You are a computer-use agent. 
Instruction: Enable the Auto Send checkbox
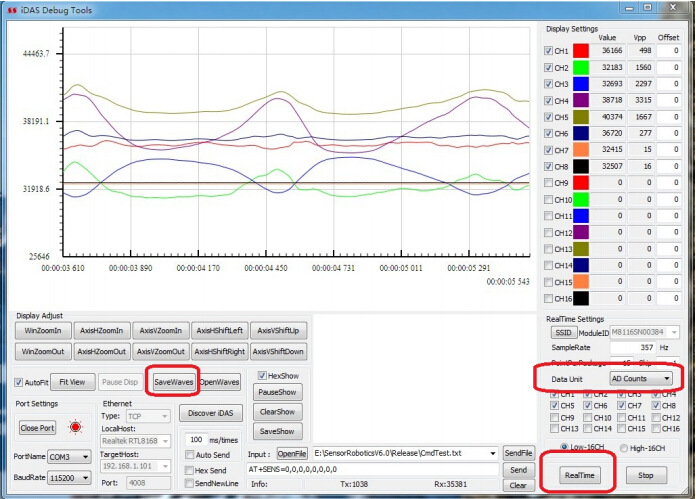pyautogui.click(x=190, y=454)
